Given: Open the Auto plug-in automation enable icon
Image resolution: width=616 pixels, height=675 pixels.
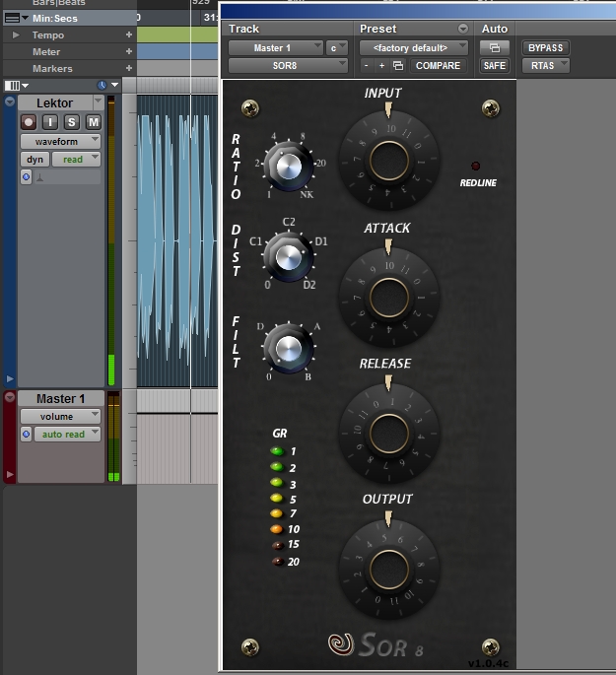Looking at the screenshot, I should [494, 47].
